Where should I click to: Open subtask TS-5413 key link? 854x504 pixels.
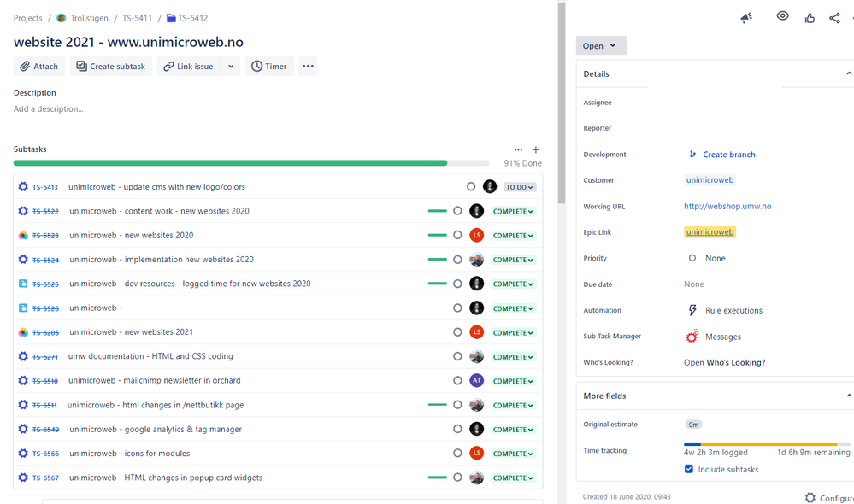45,187
